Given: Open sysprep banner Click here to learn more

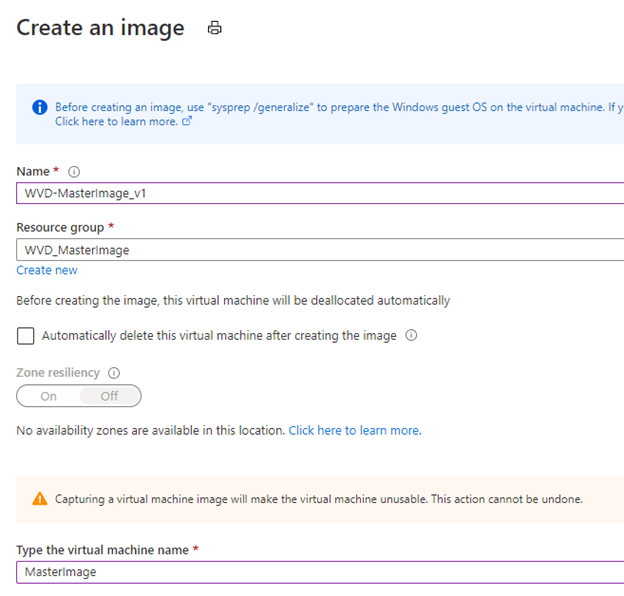Looking at the screenshot, I should pyautogui.click(x=116, y=121).
